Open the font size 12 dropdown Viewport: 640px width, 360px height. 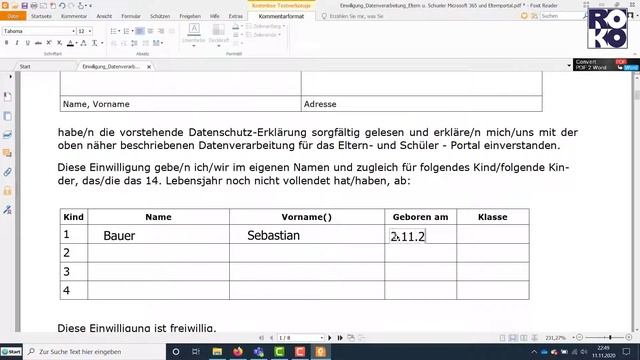tap(90, 31)
